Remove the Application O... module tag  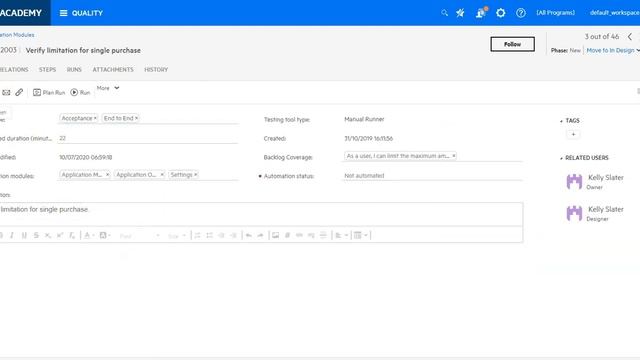[162, 175]
